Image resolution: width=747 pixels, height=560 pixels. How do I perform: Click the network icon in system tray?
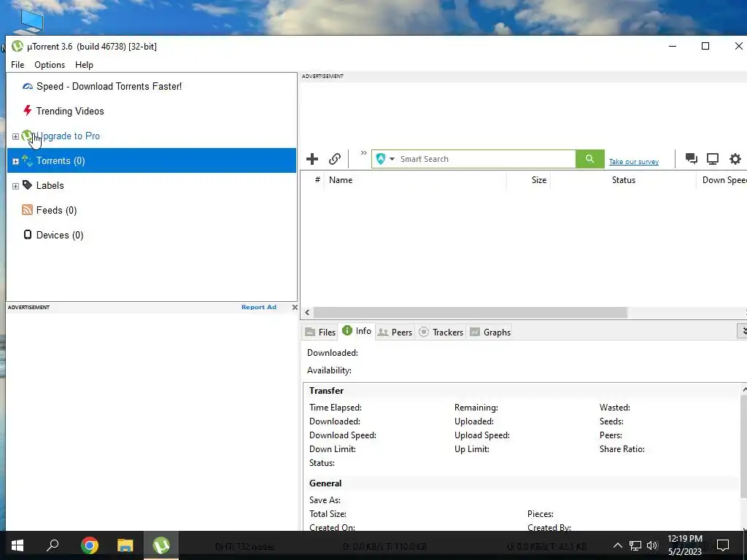635,545
